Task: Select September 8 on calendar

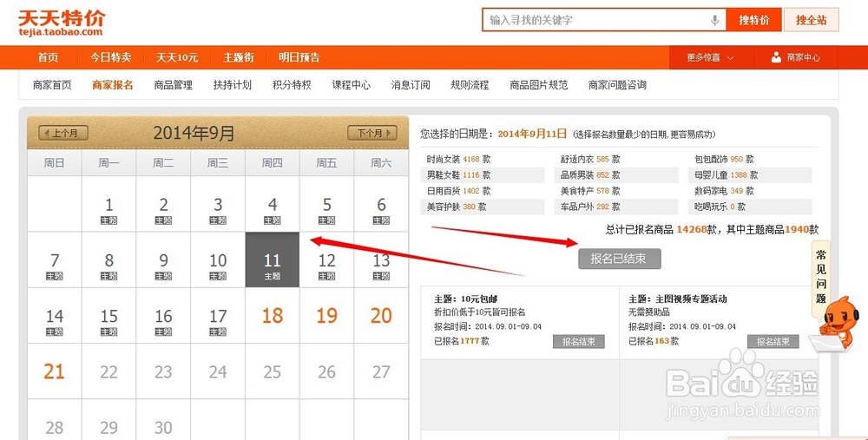Action: coord(109,260)
